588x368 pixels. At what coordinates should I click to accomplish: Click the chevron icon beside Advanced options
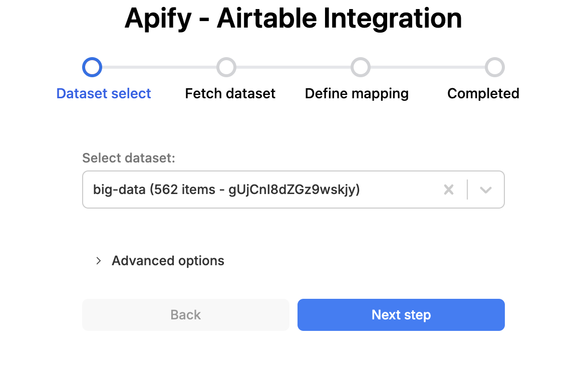pyautogui.click(x=98, y=261)
